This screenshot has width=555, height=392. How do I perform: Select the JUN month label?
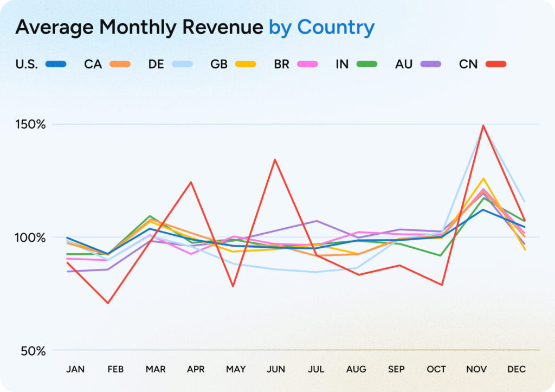(276, 369)
